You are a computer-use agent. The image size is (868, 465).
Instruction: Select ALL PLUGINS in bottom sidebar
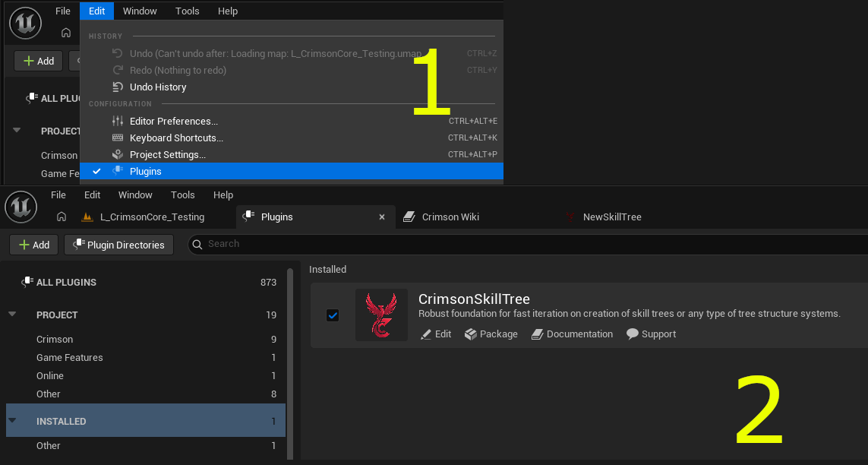point(146,283)
